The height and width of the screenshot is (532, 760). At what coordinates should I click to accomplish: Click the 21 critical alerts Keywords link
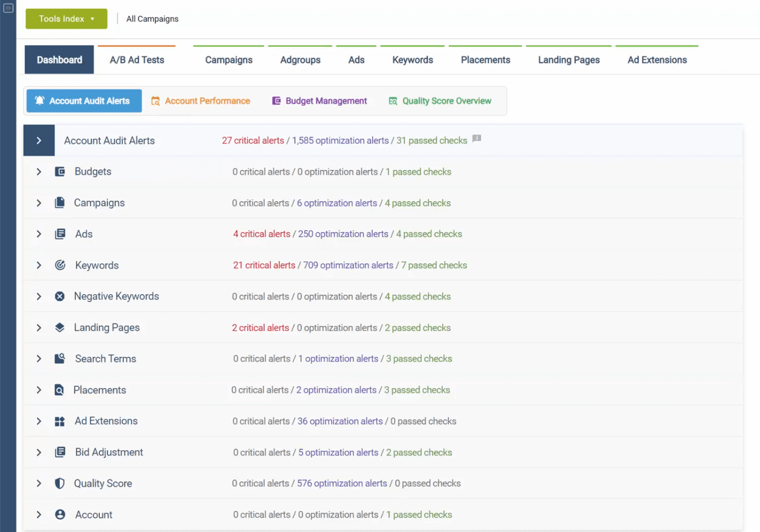264,265
